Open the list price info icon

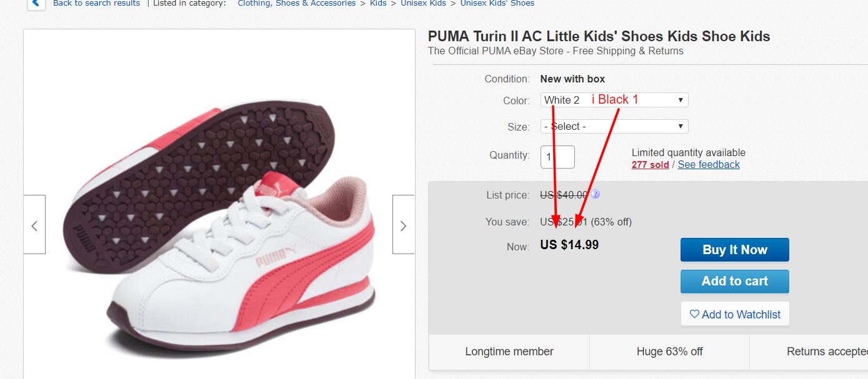click(596, 195)
